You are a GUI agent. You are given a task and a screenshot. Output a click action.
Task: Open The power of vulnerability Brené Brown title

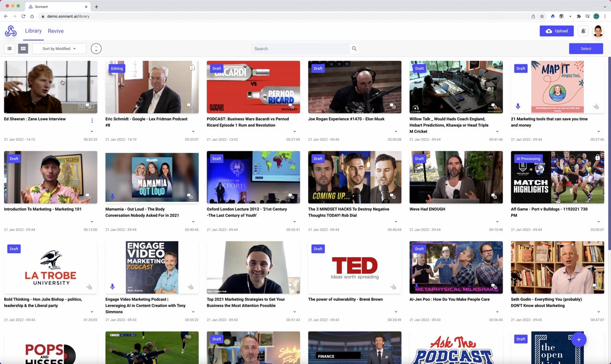345,300
